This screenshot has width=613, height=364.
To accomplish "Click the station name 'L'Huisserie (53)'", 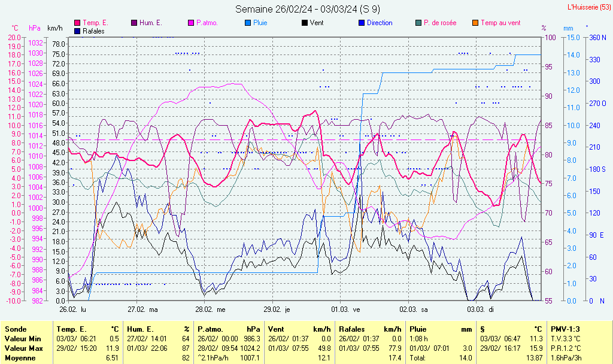I will 589,7.
